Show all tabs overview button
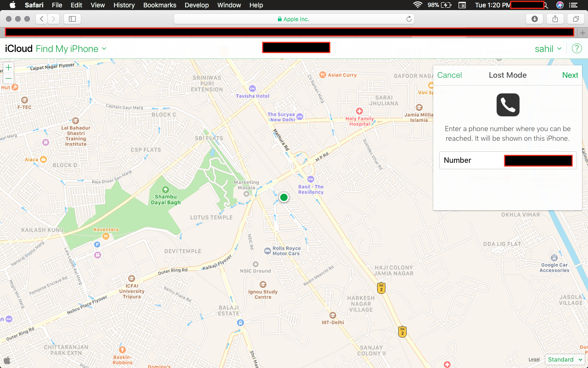This screenshot has height=368, width=588. [x=576, y=19]
